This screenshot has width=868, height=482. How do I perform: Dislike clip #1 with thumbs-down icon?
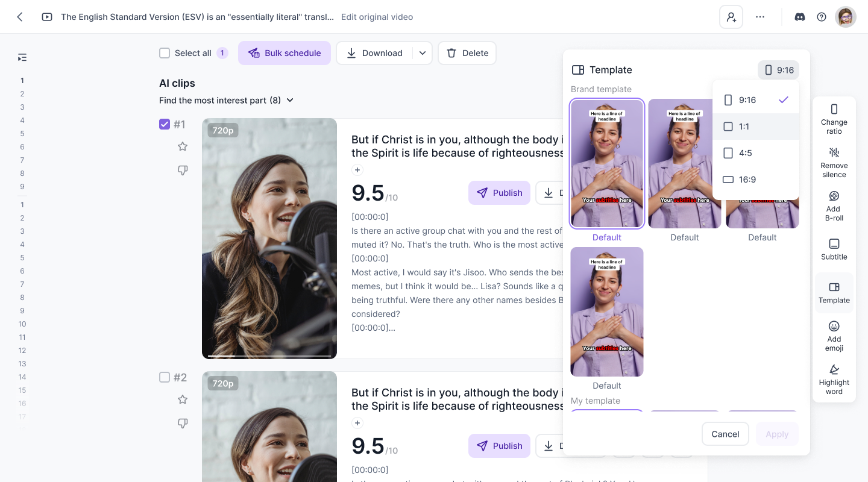pyautogui.click(x=183, y=171)
